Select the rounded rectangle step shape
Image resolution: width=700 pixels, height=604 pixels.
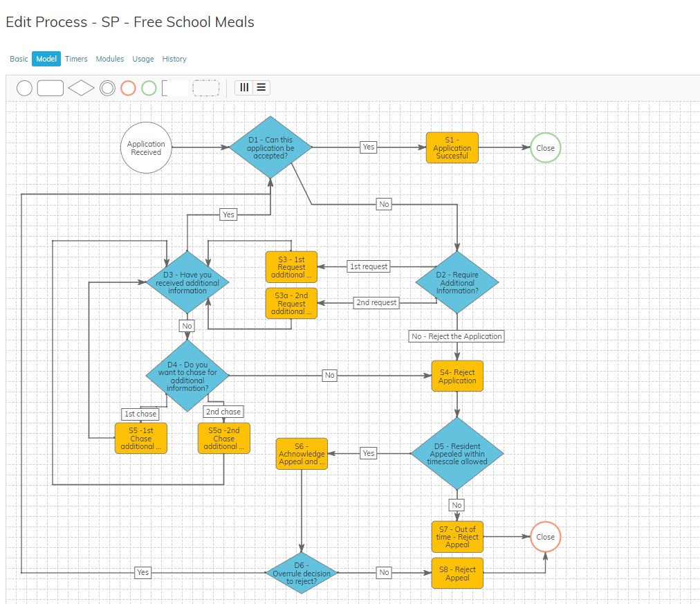tap(50, 88)
